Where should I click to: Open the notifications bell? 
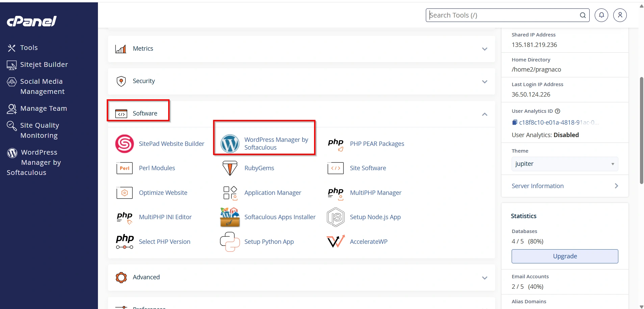click(601, 15)
